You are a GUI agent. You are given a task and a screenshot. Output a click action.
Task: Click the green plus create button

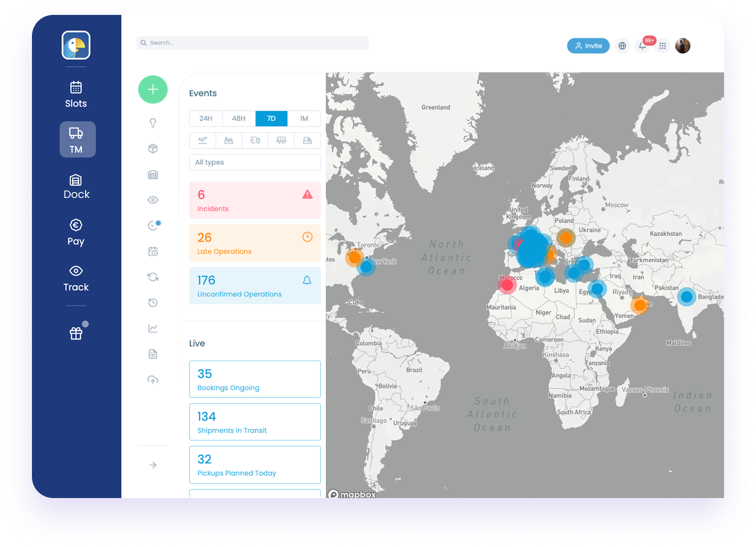tap(153, 89)
